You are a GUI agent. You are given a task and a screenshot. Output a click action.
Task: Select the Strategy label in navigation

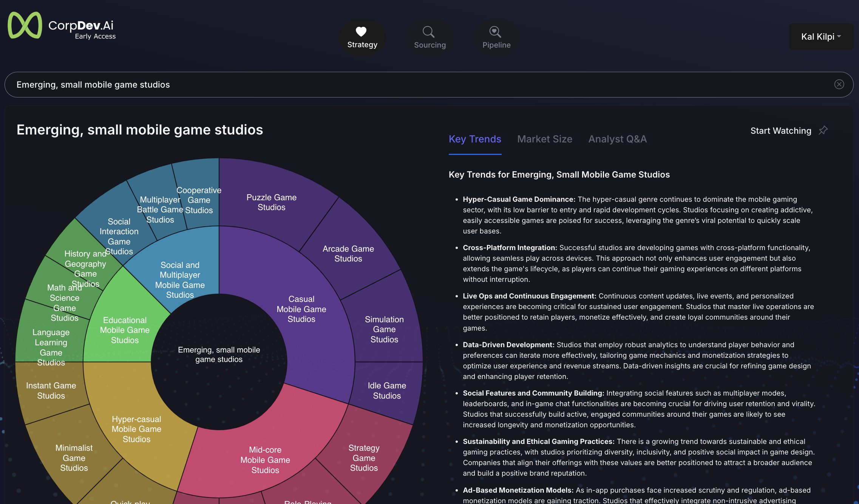362,45
